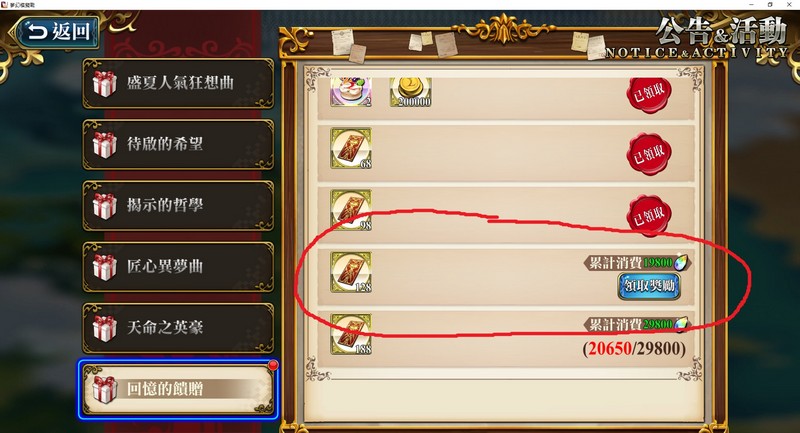Viewport: 800px width, 433px height.
Task: Inspect the red ticket reward with 188
Action: pyautogui.click(x=351, y=334)
